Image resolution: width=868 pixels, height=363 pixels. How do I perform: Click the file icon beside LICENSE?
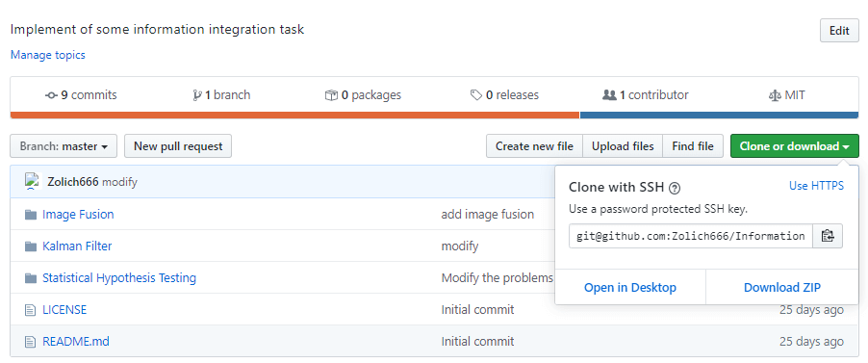tap(31, 310)
